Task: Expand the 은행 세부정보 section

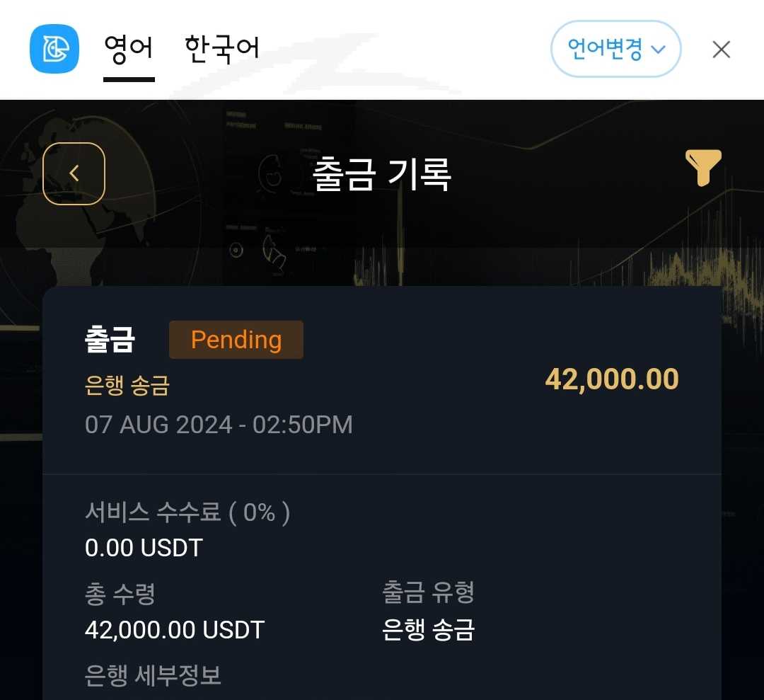Action: tap(153, 676)
